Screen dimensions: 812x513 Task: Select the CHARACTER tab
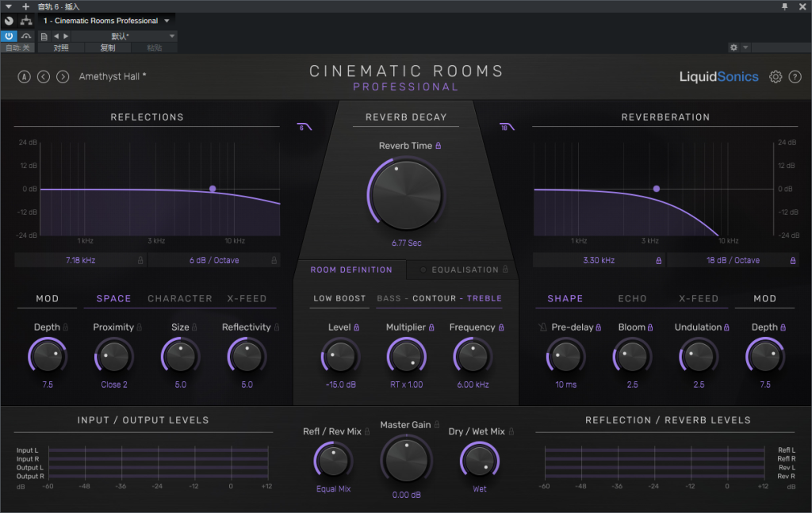click(x=180, y=299)
